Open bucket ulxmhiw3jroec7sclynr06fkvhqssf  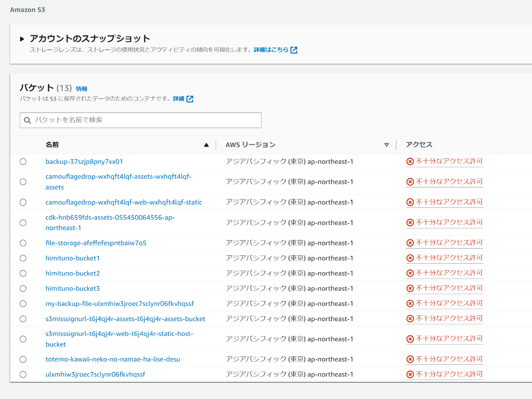click(95, 374)
